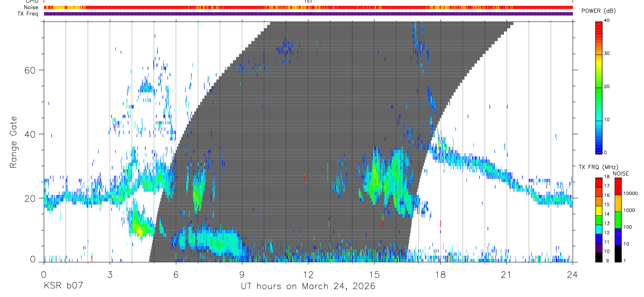Click the 30 tick on POWER scale
Image resolution: width=644 pixels, height=297 pixels.
[607, 53]
